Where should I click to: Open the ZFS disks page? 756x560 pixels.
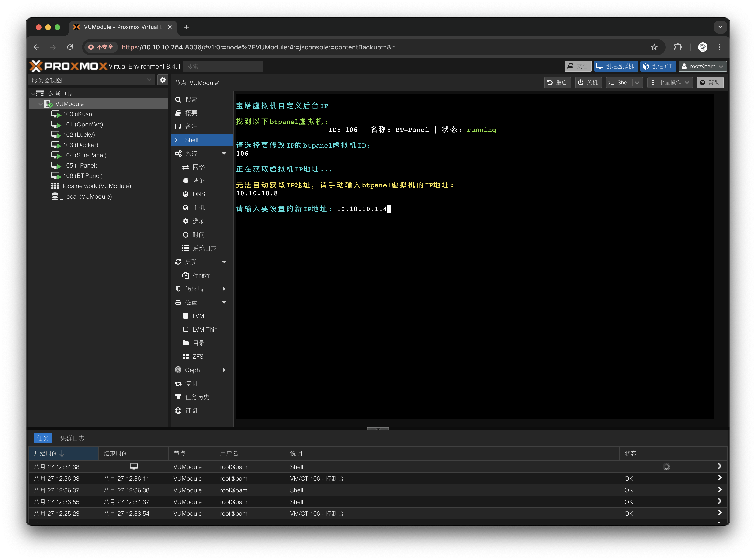coord(198,357)
